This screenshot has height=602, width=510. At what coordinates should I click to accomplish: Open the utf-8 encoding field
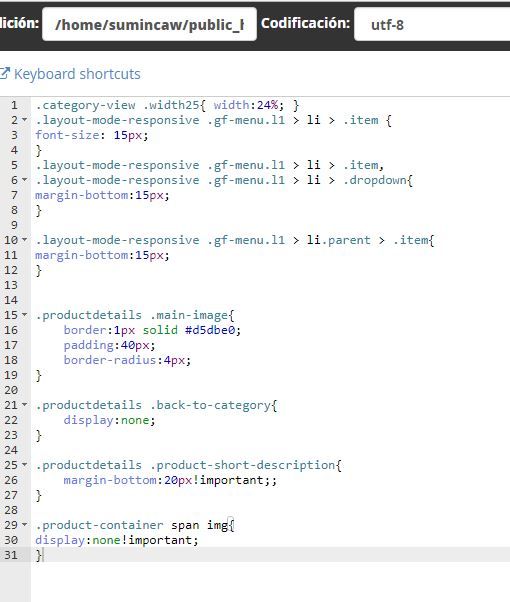(432, 25)
